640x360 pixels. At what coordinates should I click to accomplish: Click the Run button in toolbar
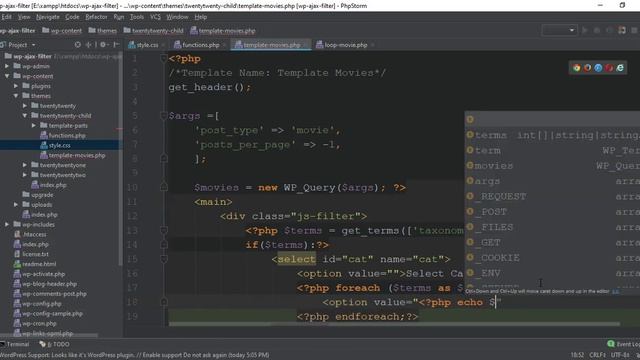pos(585,30)
